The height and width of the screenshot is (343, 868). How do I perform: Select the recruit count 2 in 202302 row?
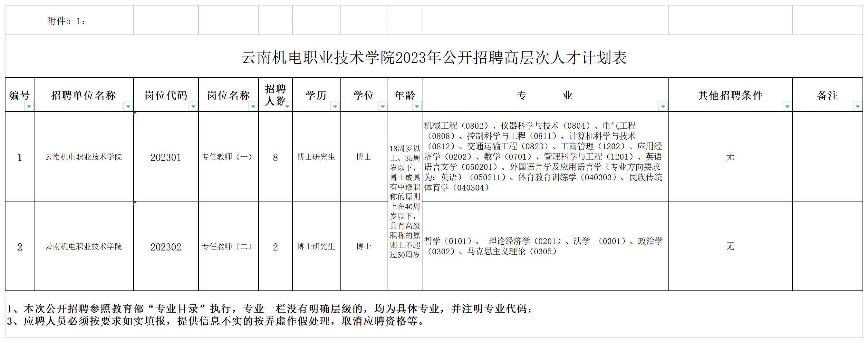tap(275, 246)
